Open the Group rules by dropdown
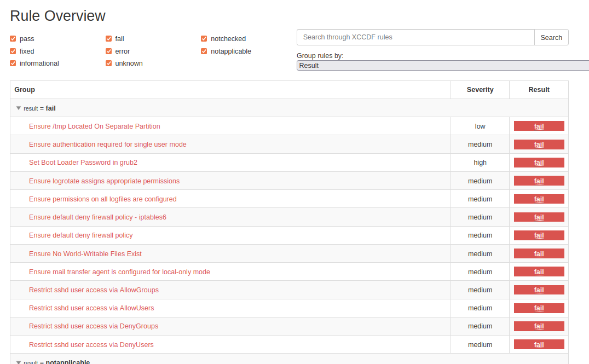This screenshot has width=589, height=364. [442, 66]
